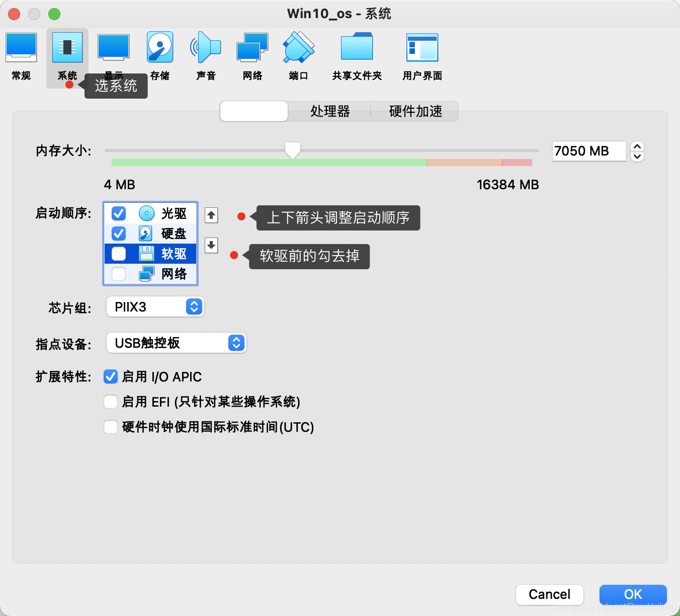Select the first (主板) blank tab
The height and width of the screenshot is (616, 680).
[254, 111]
